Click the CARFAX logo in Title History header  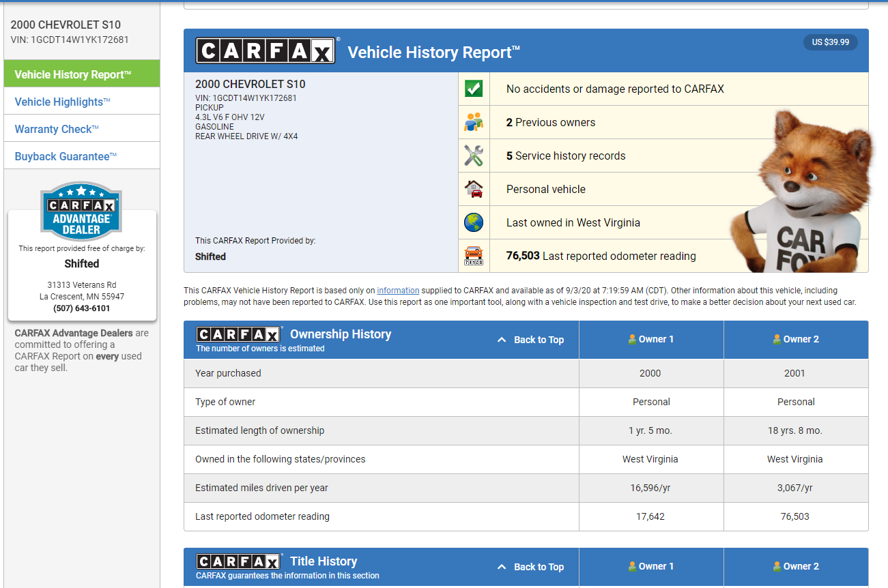pyautogui.click(x=238, y=561)
